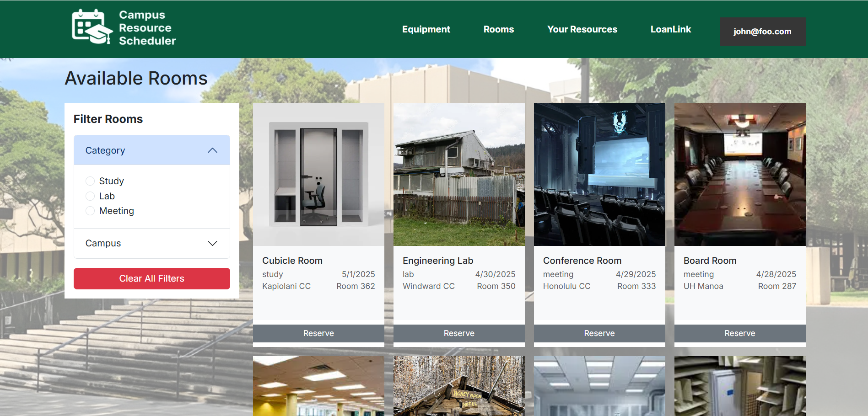The height and width of the screenshot is (416, 868).
Task: Navigate to LoanLink
Action: pyautogui.click(x=670, y=29)
